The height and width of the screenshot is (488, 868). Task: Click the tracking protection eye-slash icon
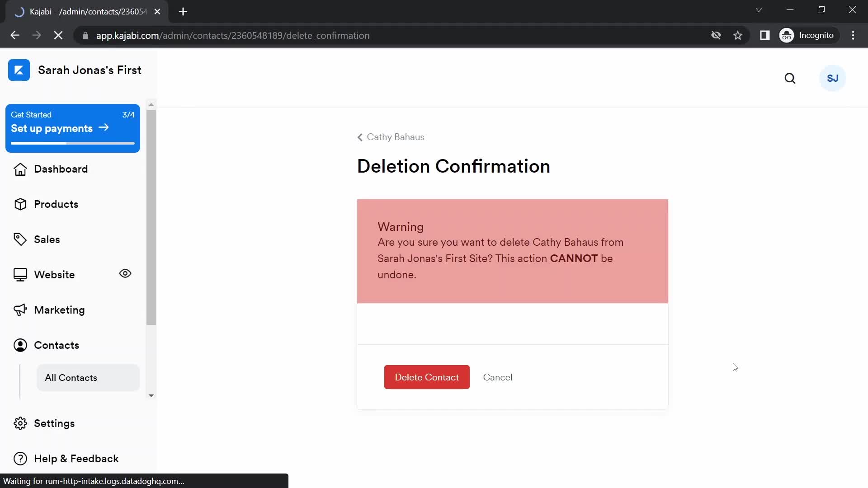click(x=716, y=35)
